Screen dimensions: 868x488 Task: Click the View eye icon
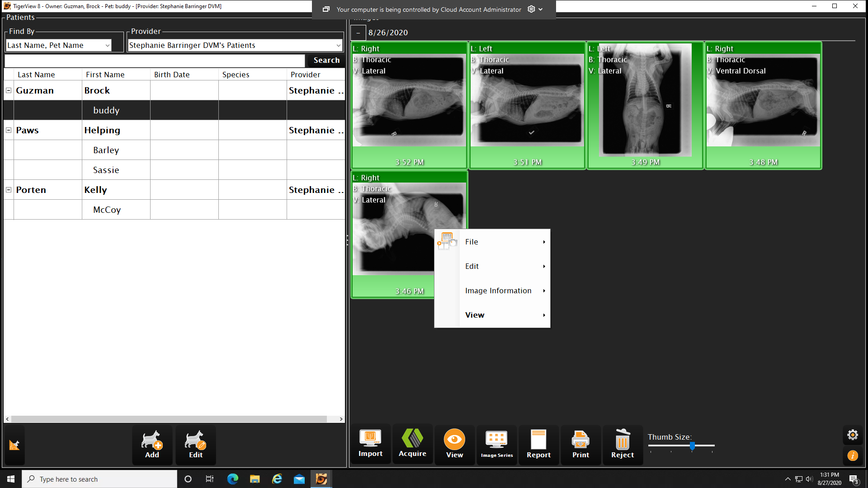pyautogui.click(x=454, y=444)
